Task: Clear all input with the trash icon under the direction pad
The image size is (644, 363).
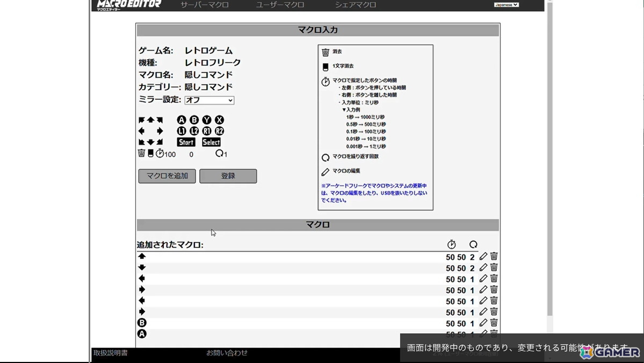Action: tap(141, 153)
